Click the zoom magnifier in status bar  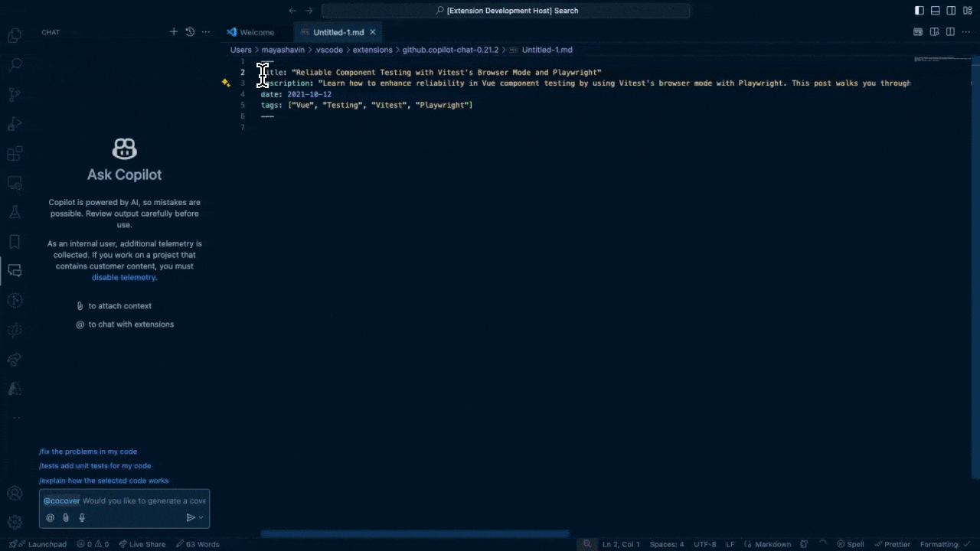pyautogui.click(x=587, y=544)
